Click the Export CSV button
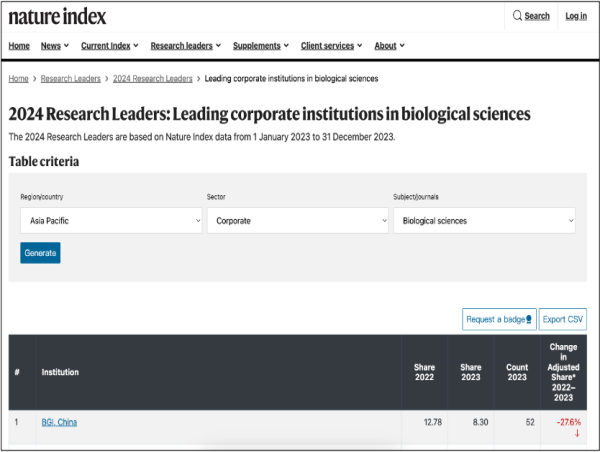Screen dimensions: 600x452 562,319
